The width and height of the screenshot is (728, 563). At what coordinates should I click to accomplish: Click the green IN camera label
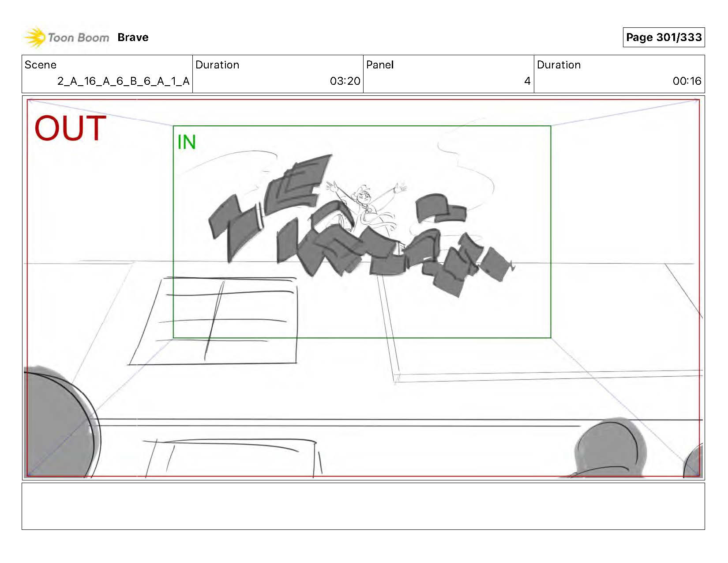pos(187,142)
